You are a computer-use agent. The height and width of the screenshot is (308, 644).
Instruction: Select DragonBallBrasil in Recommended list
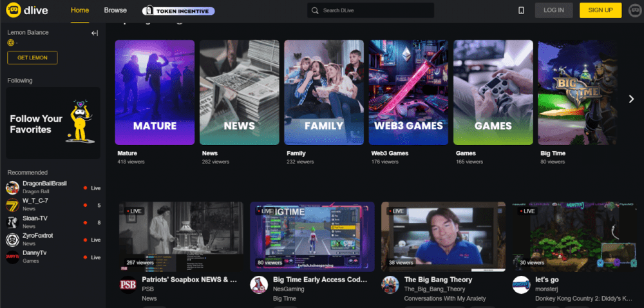coord(45,183)
